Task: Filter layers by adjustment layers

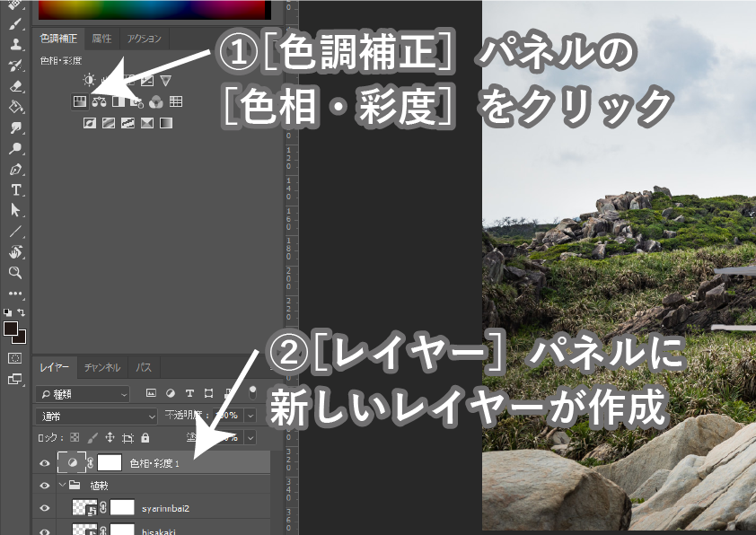Action: pyautogui.click(x=171, y=393)
